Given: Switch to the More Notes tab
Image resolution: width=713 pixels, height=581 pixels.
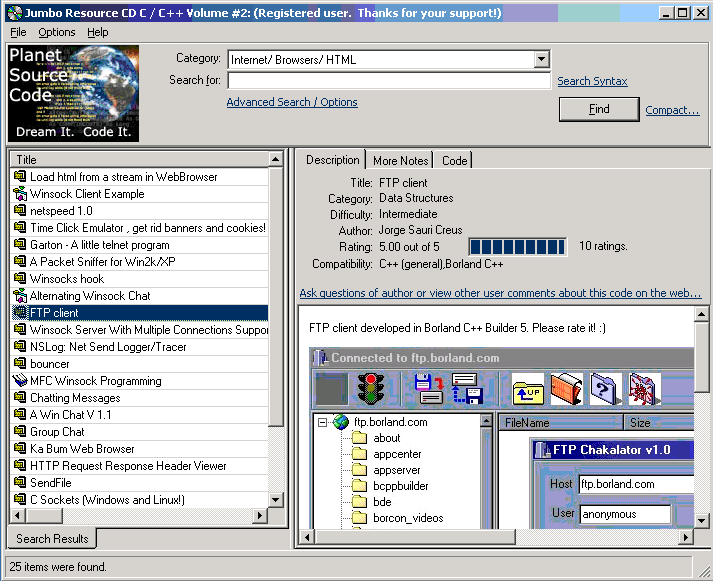Looking at the screenshot, I should pyautogui.click(x=400, y=161).
